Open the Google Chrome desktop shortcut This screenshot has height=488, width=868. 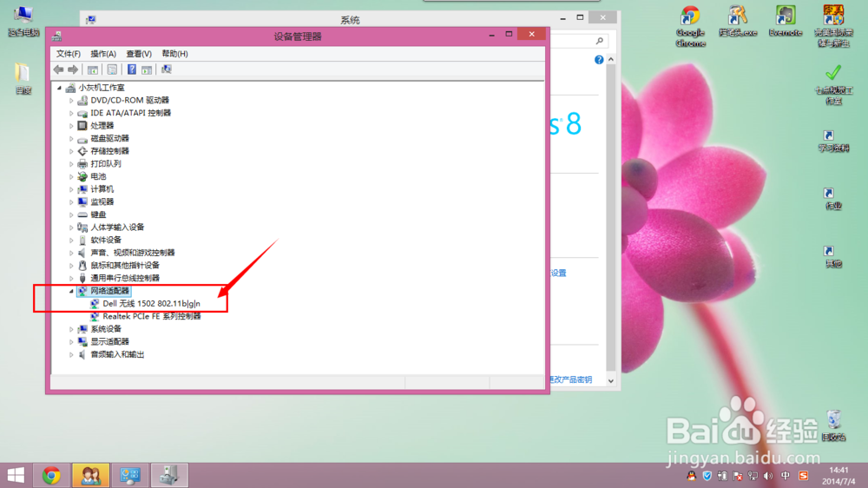click(690, 27)
